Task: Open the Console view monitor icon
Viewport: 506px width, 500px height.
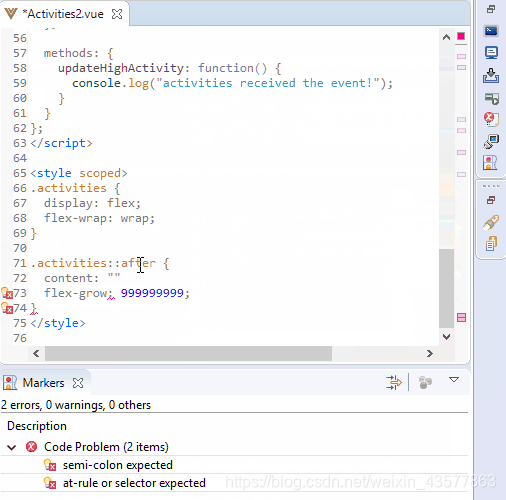Action: pos(491,53)
